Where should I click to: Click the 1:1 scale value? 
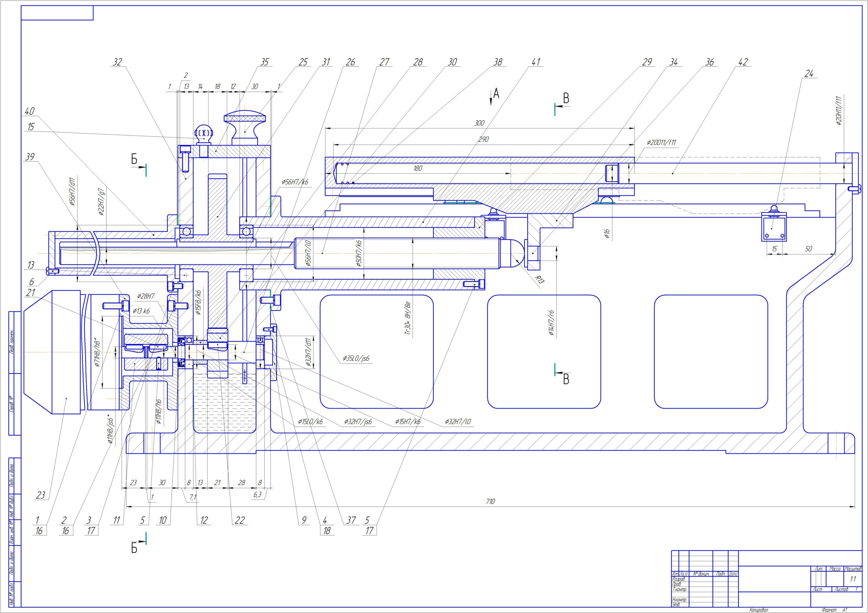click(x=853, y=579)
